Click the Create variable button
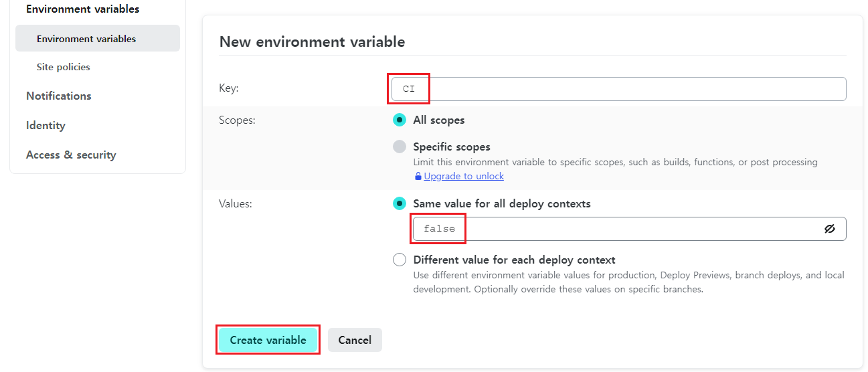868x372 pixels. point(268,340)
